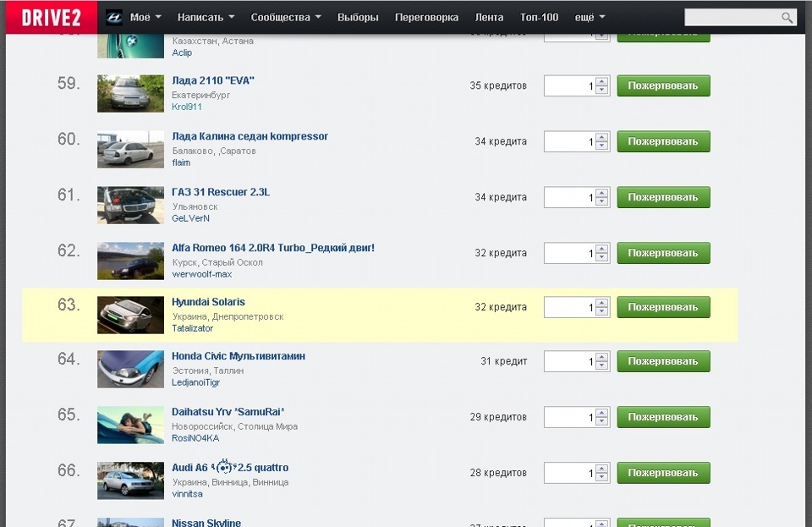Image resolution: width=812 pixels, height=527 pixels.
Task: Donate to Alfa Romeo 164
Action: (x=663, y=254)
